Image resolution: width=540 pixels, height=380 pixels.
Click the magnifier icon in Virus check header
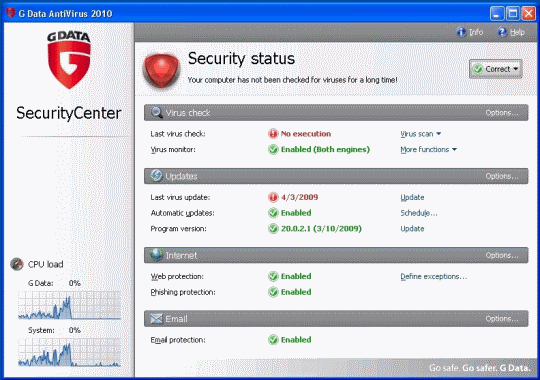(x=157, y=113)
